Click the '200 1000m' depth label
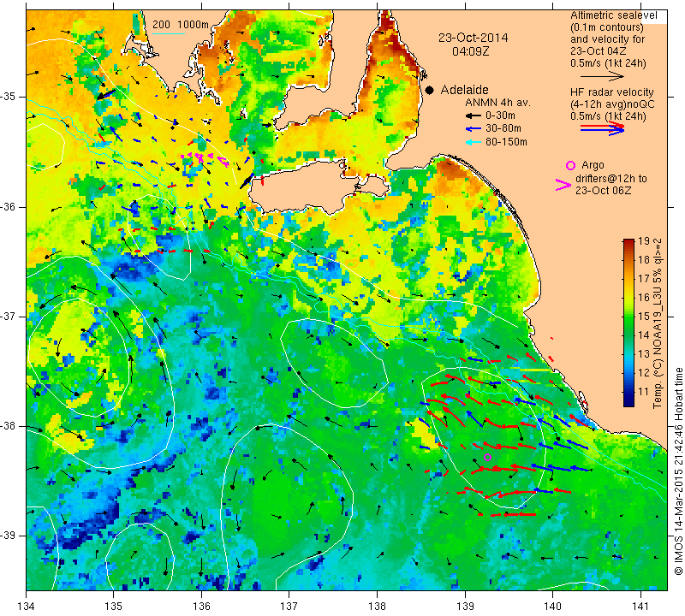 tap(181, 25)
